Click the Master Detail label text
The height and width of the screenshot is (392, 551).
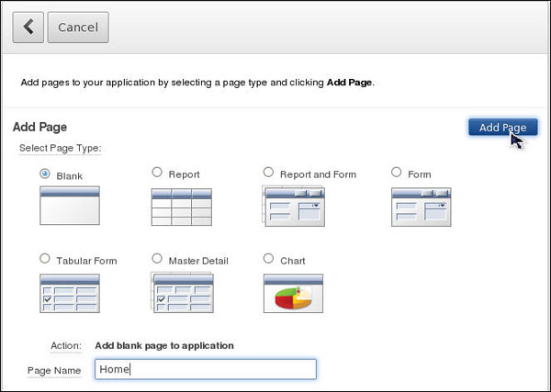click(198, 261)
